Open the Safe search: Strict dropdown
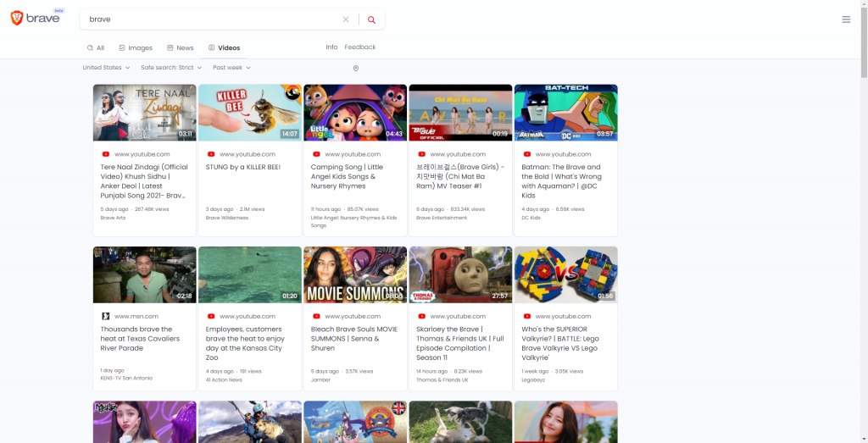The width and height of the screenshot is (868, 443). click(172, 68)
